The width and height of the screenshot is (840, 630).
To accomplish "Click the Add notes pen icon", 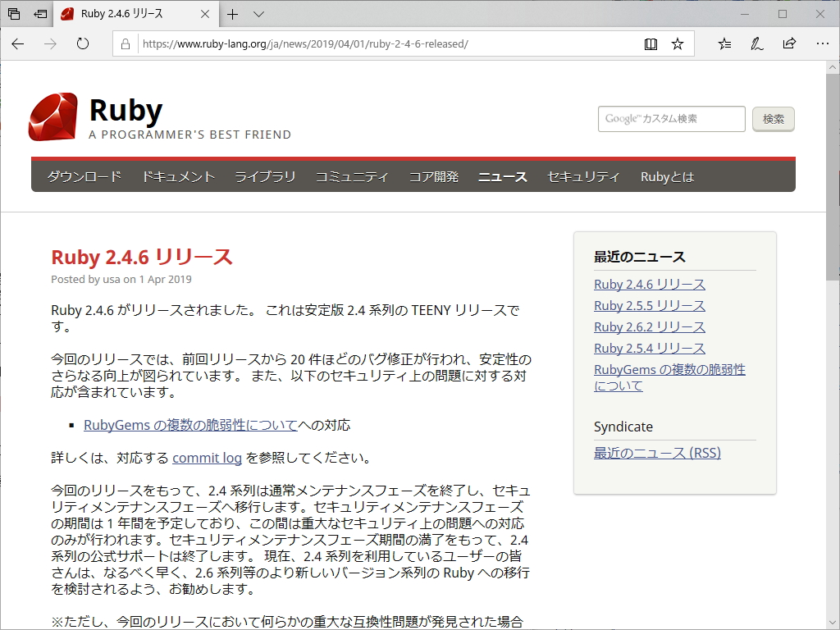I will pyautogui.click(x=756, y=44).
